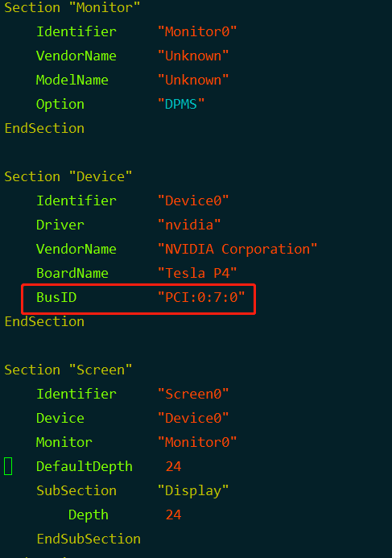The image size is (392, 558).
Task: Click the "Tesla P4" board name
Action: click(x=197, y=273)
